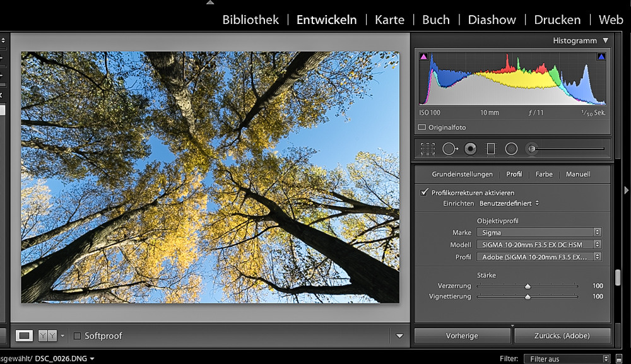Toggle highlight clipping indicator in histogram
This screenshot has height=364, width=631.
(x=601, y=57)
